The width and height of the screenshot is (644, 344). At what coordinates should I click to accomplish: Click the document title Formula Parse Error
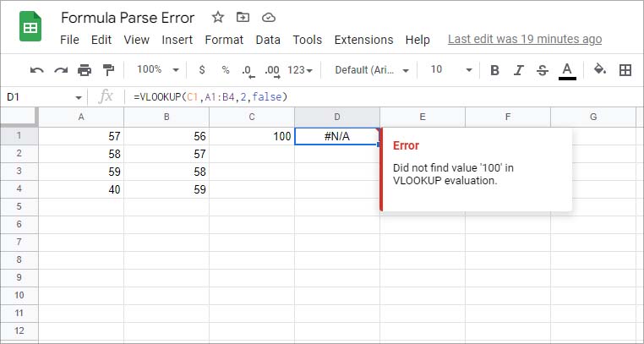[x=128, y=18]
